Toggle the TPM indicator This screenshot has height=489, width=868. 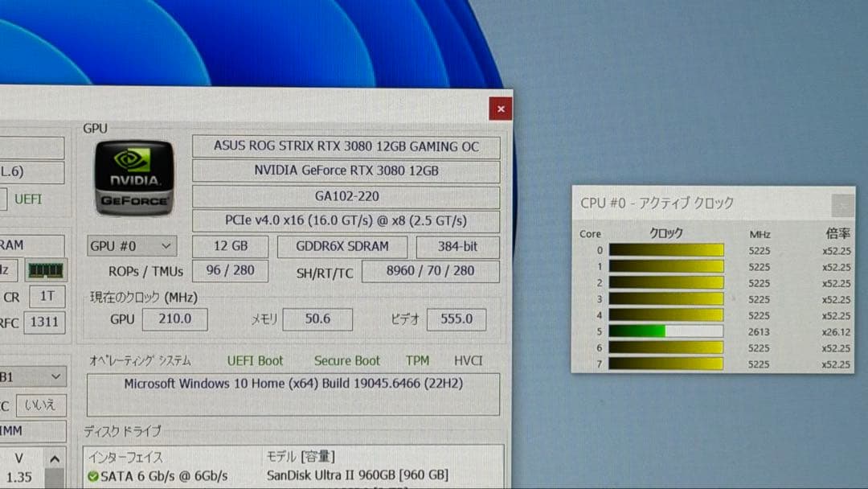pyautogui.click(x=417, y=361)
